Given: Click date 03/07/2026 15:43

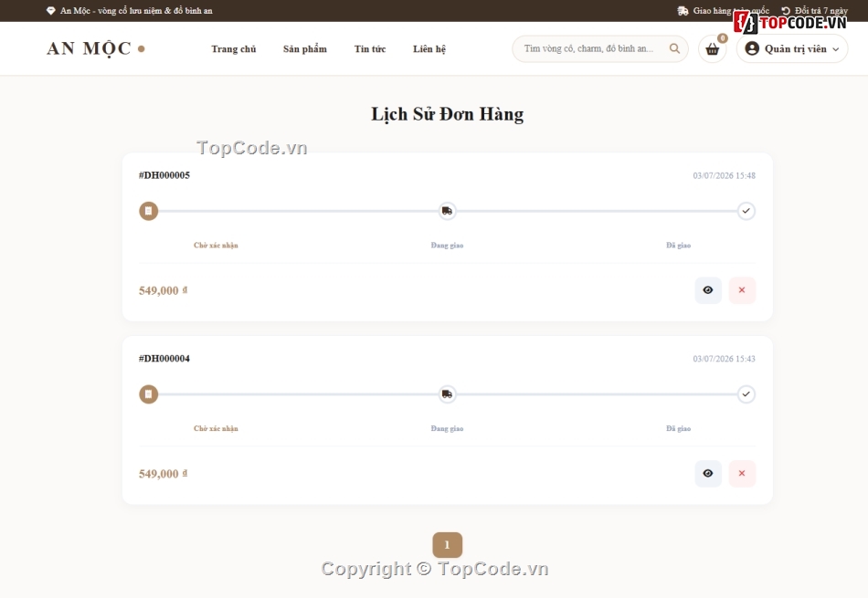Looking at the screenshot, I should [724, 359].
